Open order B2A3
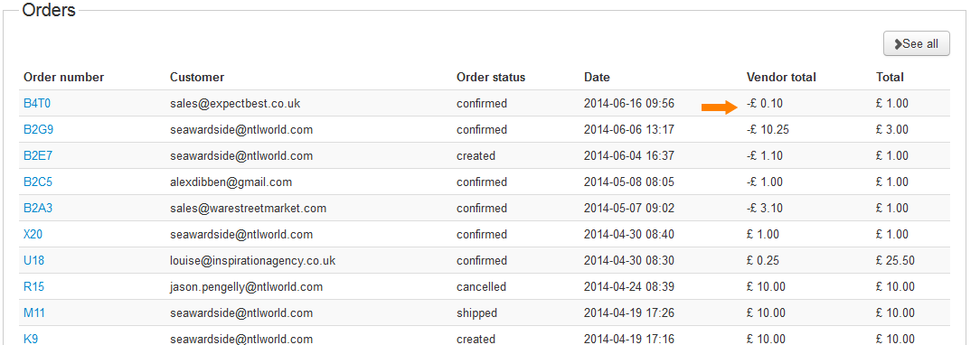 [38, 209]
